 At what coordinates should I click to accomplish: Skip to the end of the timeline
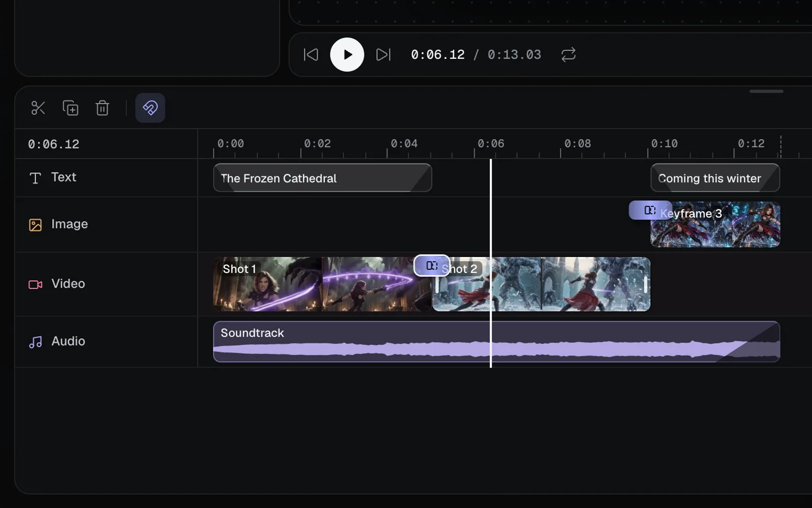pos(383,54)
